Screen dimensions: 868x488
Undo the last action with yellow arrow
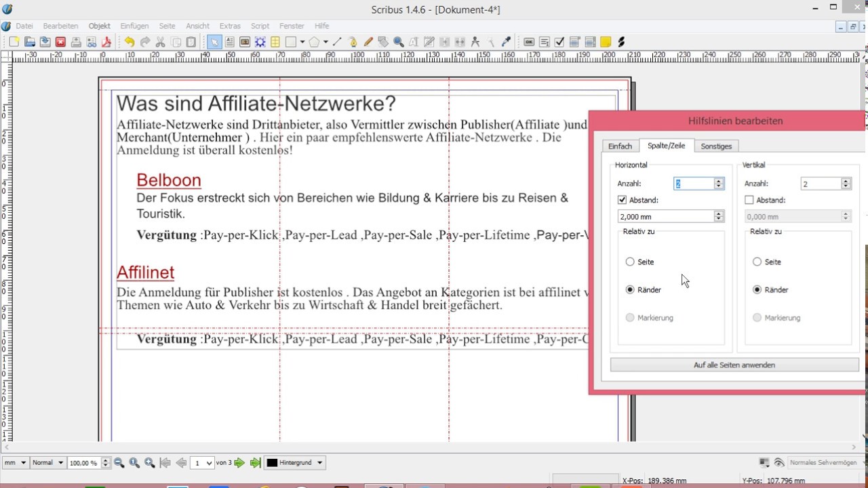(x=129, y=42)
